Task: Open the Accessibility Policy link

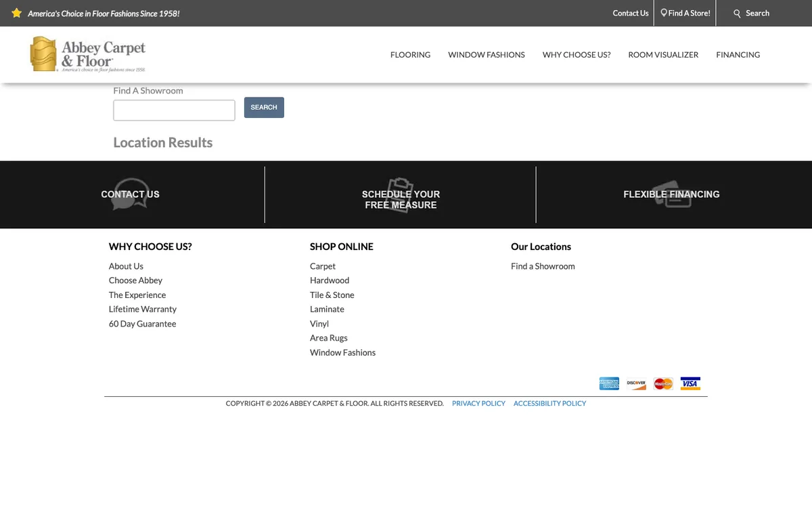Action: pyautogui.click(x=549, y=404)
